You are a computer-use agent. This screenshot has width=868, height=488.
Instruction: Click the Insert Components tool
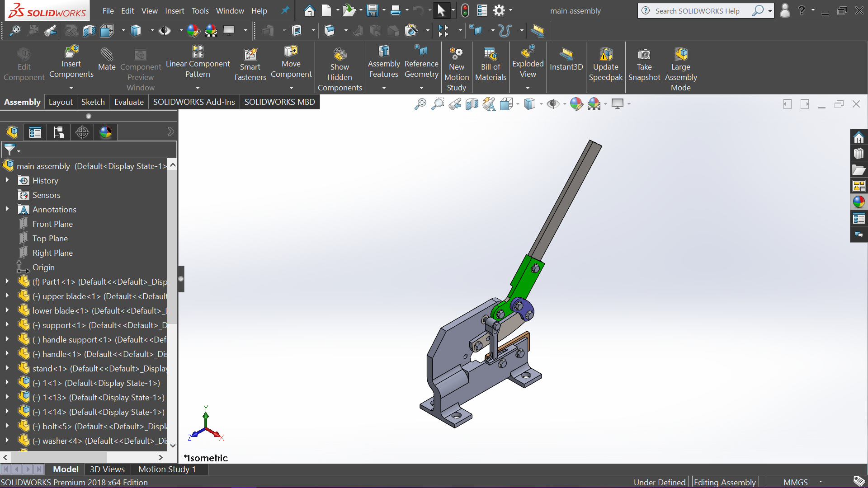(71, 62)
